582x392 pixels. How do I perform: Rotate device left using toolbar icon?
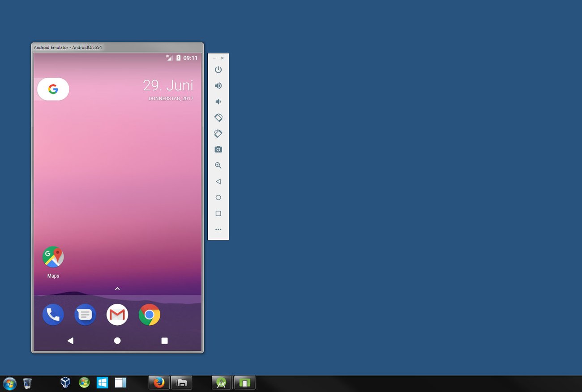tap(218, 118)
